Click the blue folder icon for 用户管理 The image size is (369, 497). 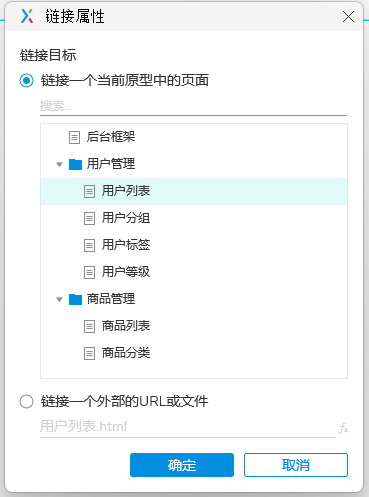pyautogui.click(x=75, y=164)
